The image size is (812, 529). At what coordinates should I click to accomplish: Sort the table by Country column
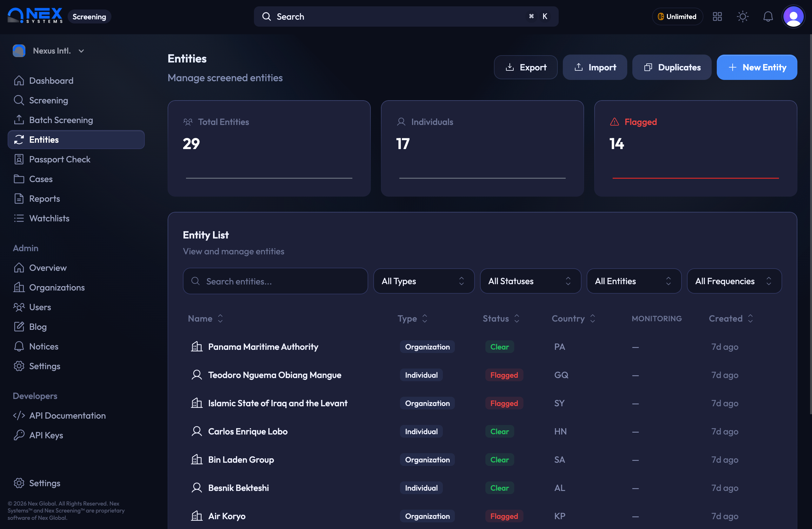(x=574, y=318)
